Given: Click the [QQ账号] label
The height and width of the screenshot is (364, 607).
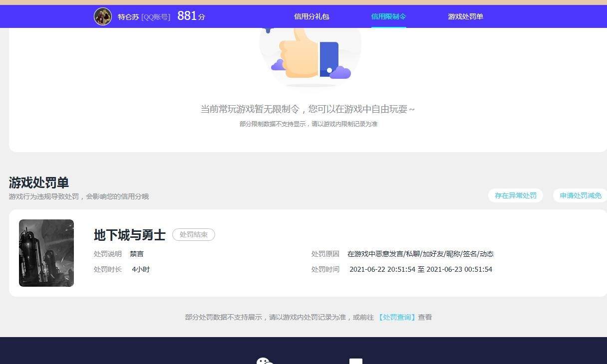Looking at the screenshot, I should 156,17.
